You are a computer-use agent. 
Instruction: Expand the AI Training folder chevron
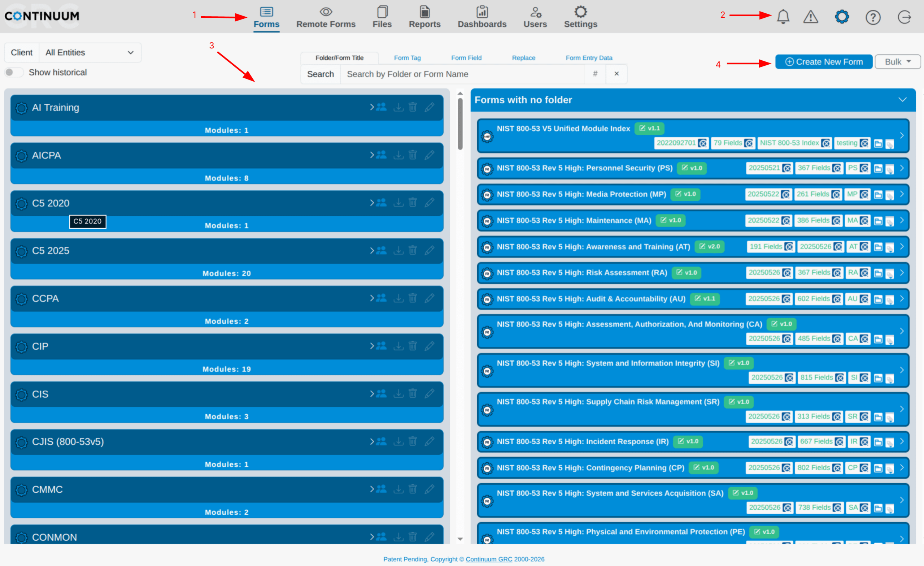coord(372,107)
